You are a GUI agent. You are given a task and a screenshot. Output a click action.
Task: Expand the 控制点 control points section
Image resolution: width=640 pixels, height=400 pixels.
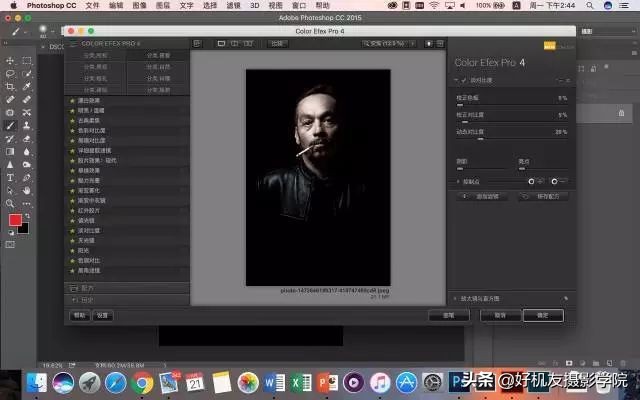tap(458, 182)
